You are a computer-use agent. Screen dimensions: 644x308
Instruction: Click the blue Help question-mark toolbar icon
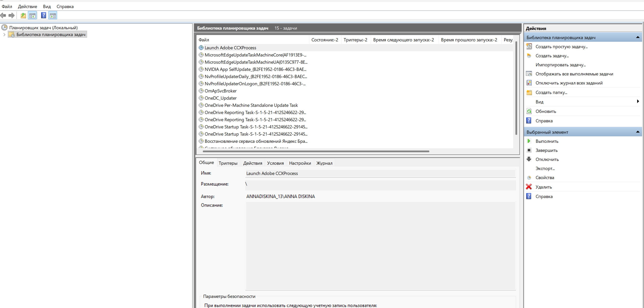[43, 15]
